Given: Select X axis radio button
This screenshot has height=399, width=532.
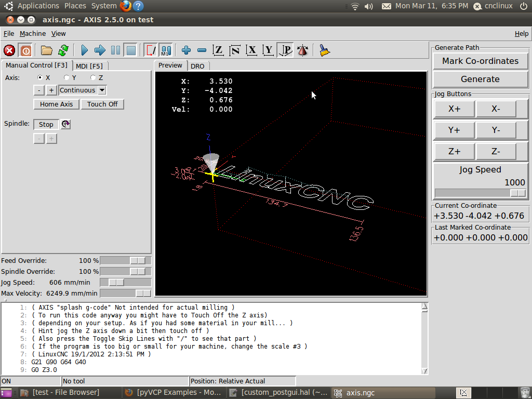Looking at the screenshot, I should point(40,77).
